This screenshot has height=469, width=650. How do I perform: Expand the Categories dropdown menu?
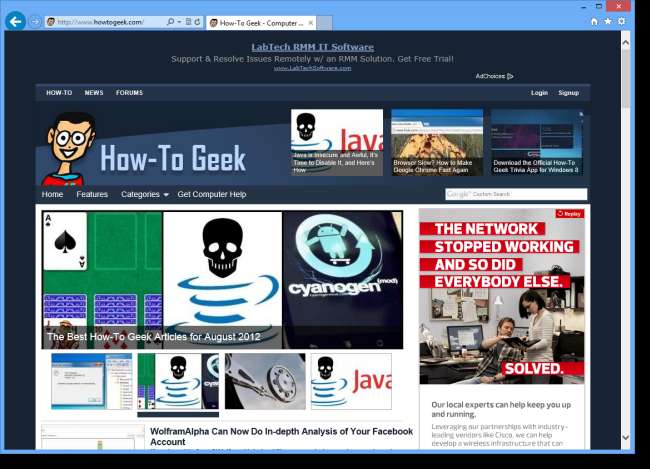click(x=145, y=194)
